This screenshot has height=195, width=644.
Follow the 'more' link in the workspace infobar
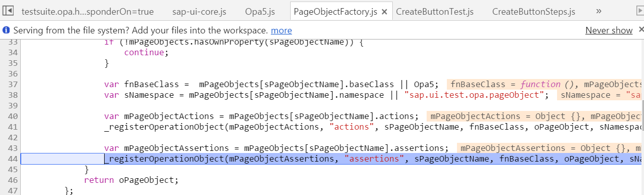pos(281,30)
